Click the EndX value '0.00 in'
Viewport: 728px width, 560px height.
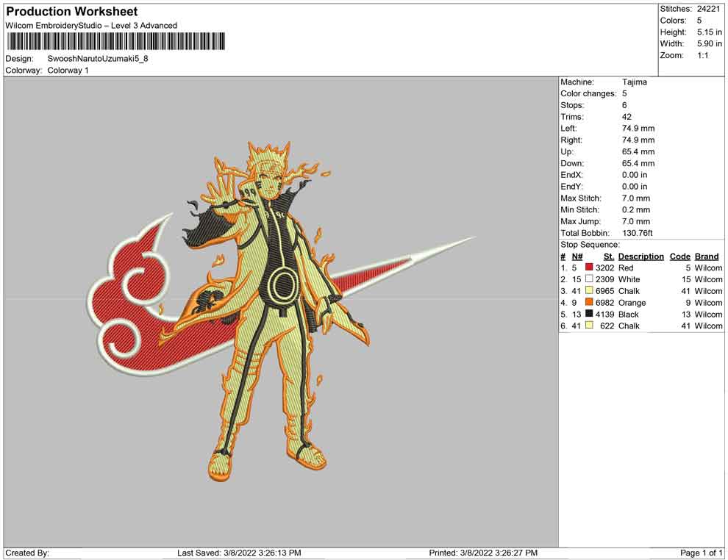pyautogui.click(x=635, y=175)
